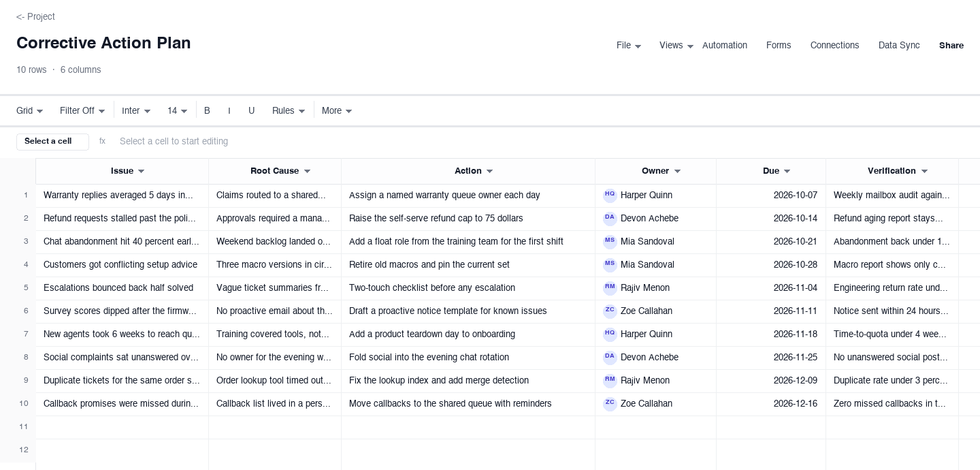Open the Views menu
The image size is (980, 470).
coord(676,46)
